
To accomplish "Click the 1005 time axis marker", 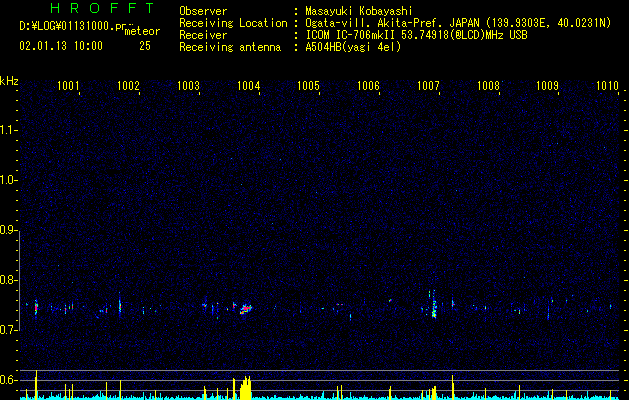I will (x=308, y=85).
